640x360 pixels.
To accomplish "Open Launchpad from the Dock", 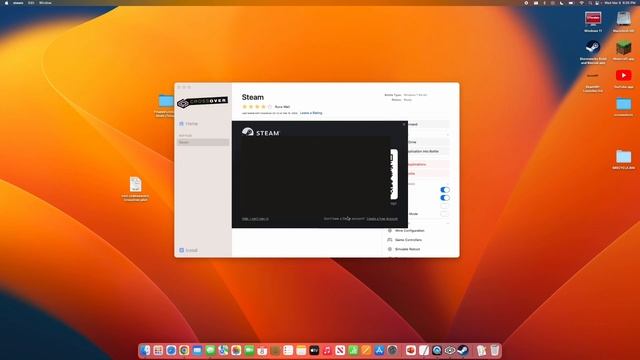I will coord(158,350).
